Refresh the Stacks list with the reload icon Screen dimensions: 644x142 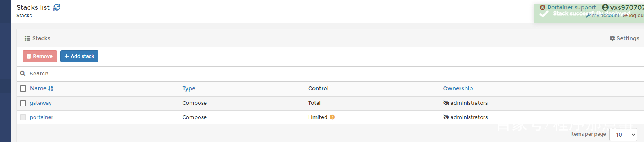pos(57,7)
